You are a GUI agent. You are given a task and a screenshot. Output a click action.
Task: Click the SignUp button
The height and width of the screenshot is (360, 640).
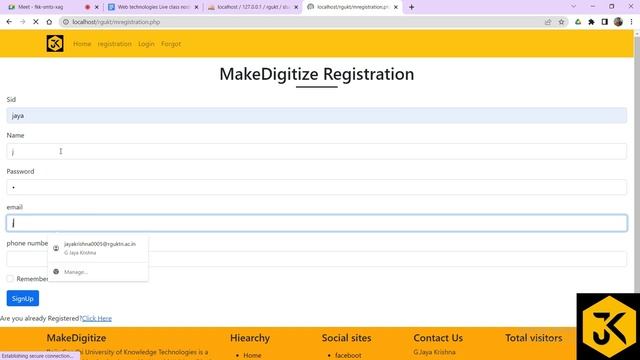[23, 298]
